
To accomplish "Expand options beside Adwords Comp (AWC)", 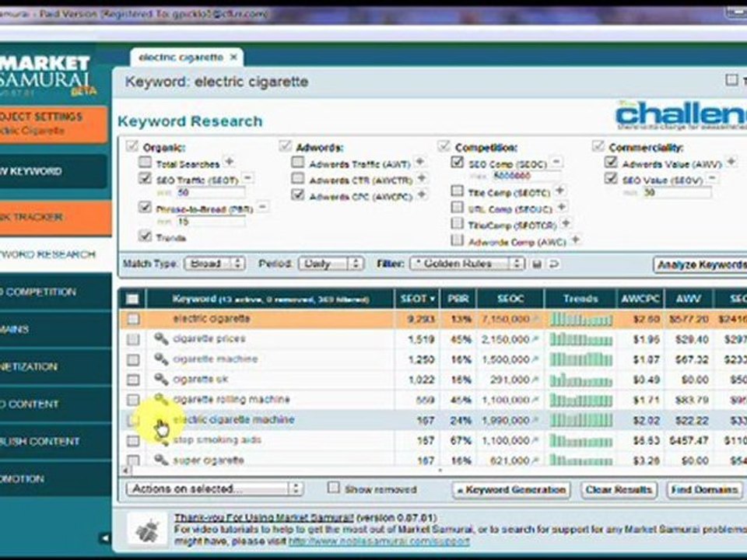I will click(576, 240).
